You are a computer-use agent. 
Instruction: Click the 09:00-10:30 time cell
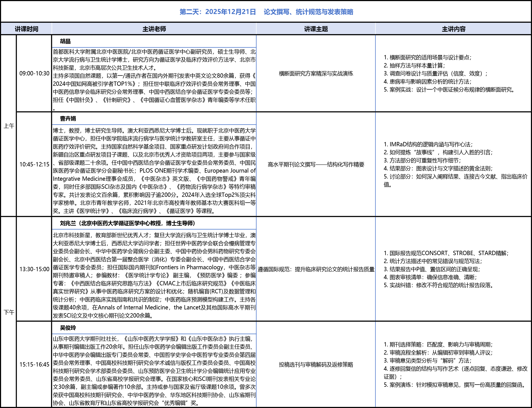(34, 73)
